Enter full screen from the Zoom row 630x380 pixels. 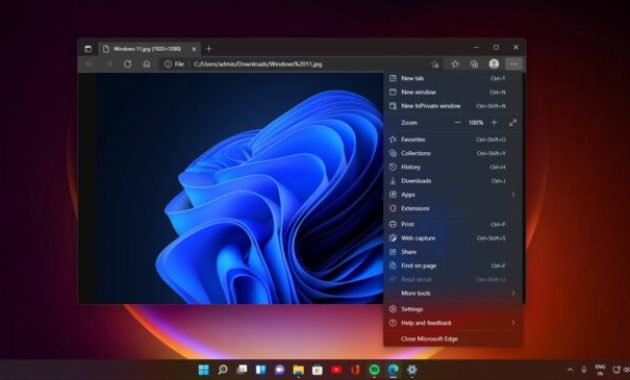coord(513,123)
